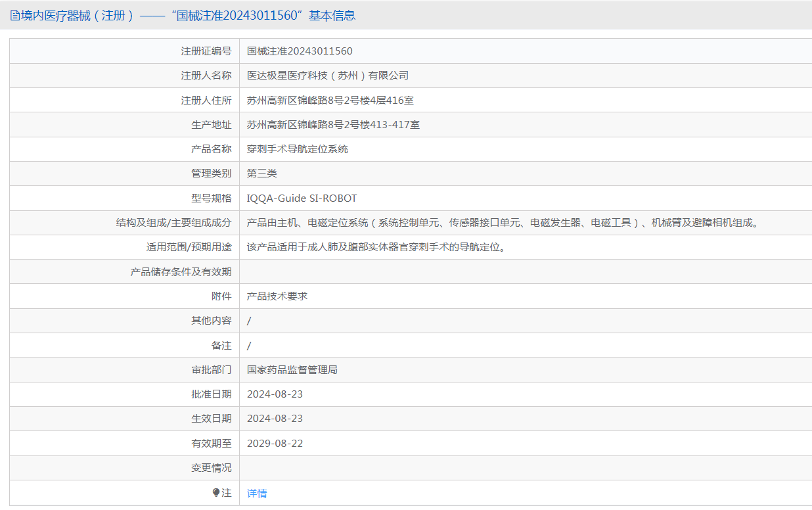This screenshot has height=510, width=812.
Task: Select intended use text starting 该产品适用于
Action: (376, 247)
